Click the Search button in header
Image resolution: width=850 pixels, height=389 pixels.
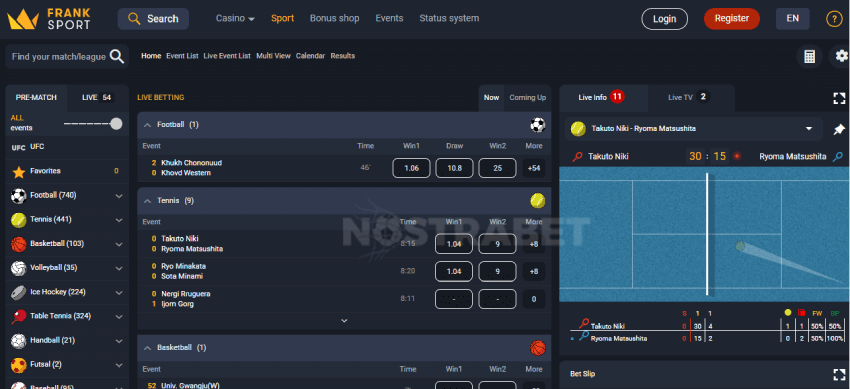[153, 19]
